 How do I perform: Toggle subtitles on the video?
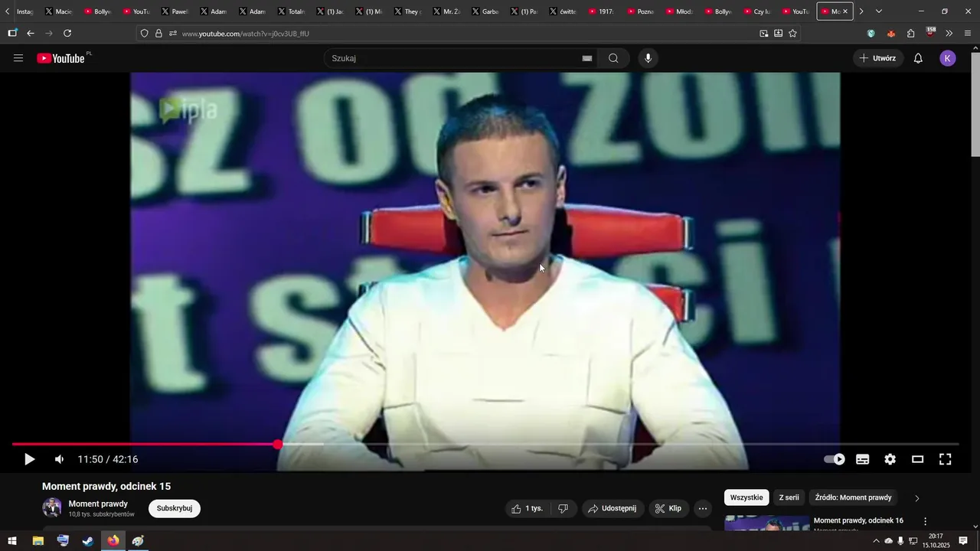[863, 459]
